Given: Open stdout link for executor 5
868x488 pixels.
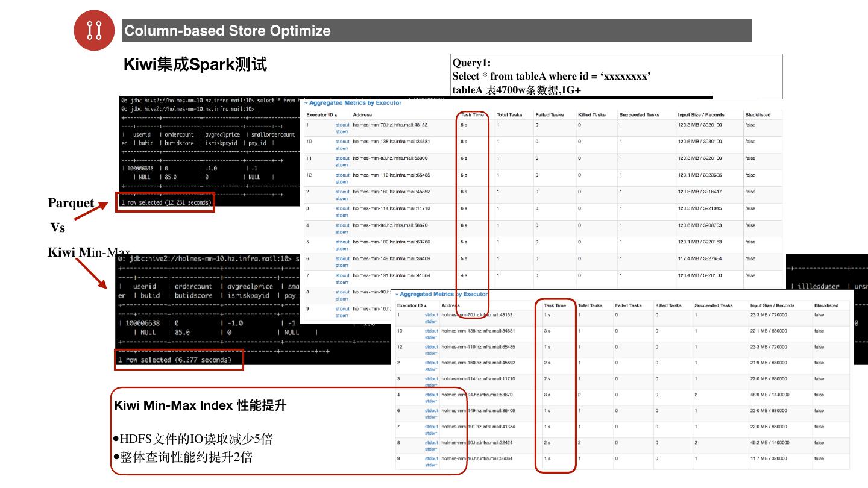Looking at the screenshot, I should coord(342,242).
